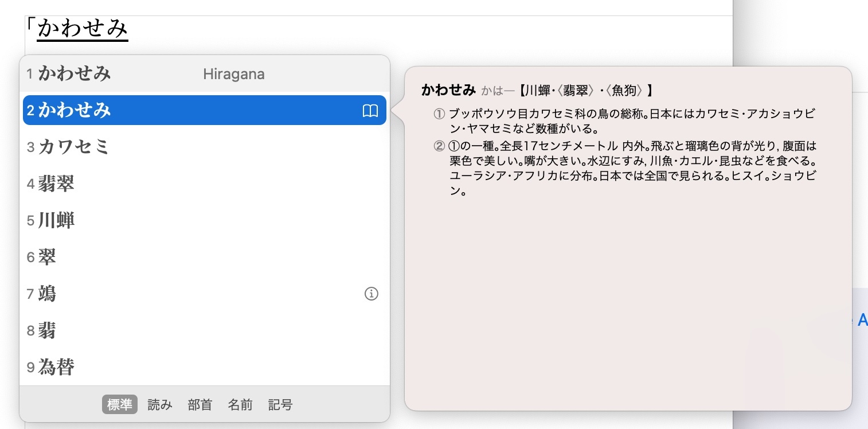
Task: Switch to 読み tab
Action: click(x=160, y=405)
